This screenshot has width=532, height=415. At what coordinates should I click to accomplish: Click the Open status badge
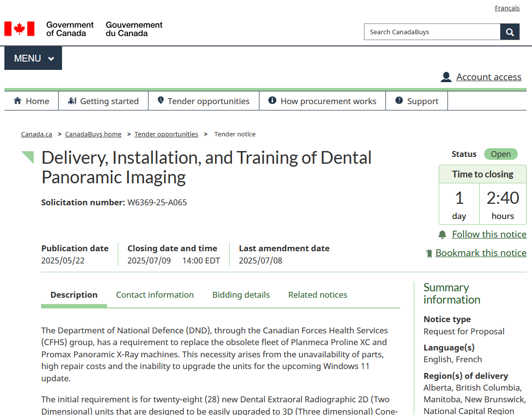point(501,154)
